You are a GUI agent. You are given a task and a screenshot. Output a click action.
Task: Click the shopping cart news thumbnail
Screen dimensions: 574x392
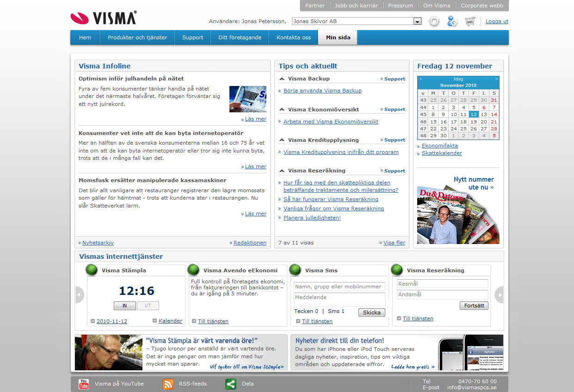tap(248, 99)
